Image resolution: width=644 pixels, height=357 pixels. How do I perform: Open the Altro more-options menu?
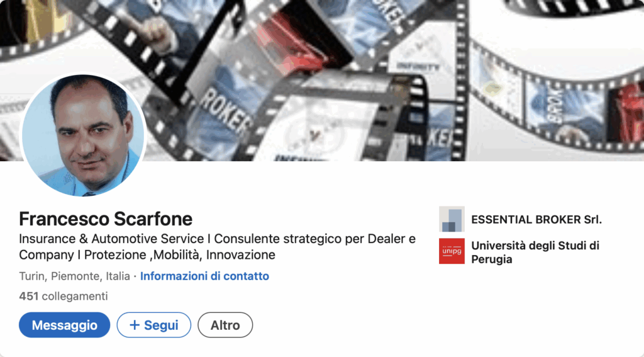(x=225, y=325)
